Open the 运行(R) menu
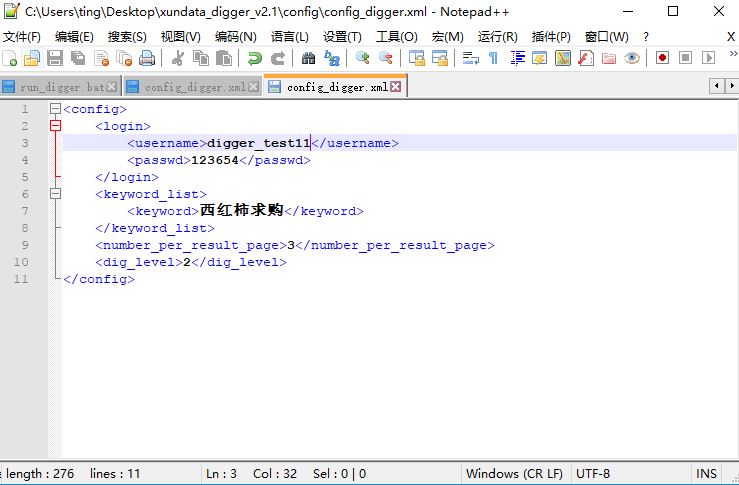 click(498, 37)
